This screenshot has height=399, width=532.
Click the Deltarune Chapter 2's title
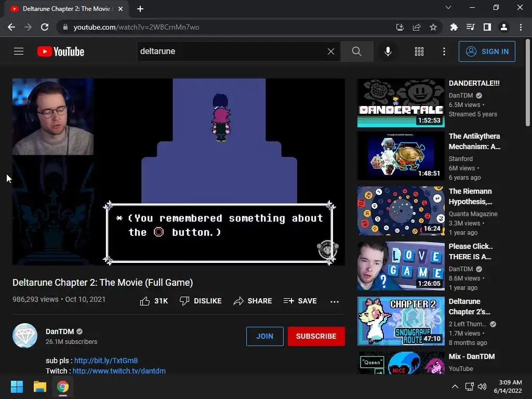(469, 307)
